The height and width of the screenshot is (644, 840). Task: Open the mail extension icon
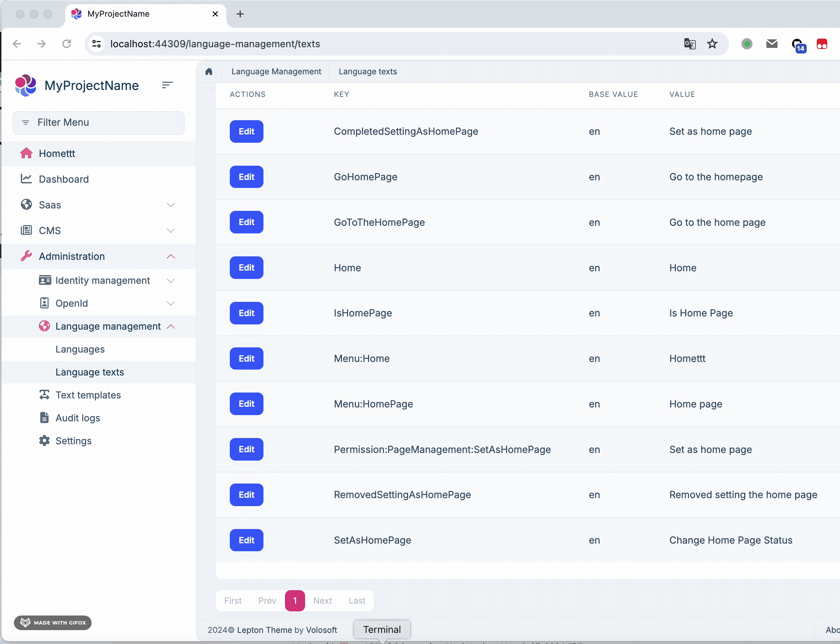point(771,44)
